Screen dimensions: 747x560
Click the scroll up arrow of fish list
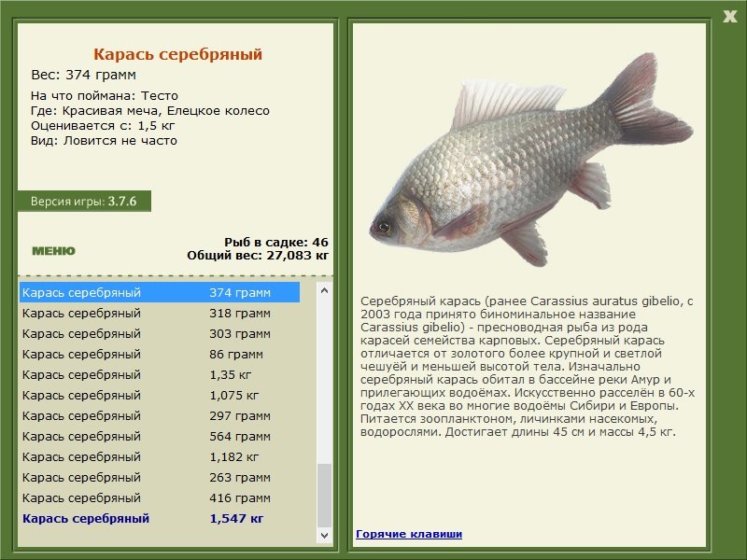click(x=325, y=291)
